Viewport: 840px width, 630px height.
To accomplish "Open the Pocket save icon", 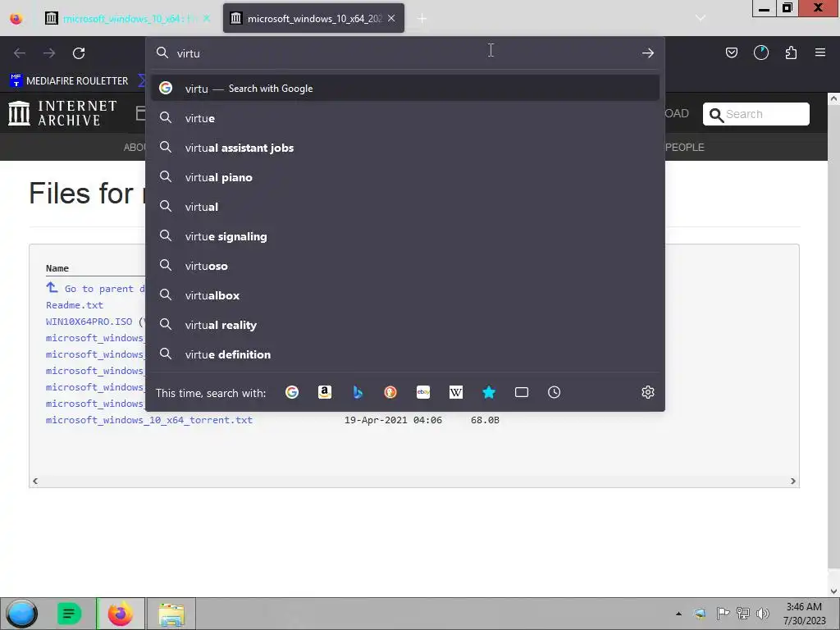I will (731, 52).
